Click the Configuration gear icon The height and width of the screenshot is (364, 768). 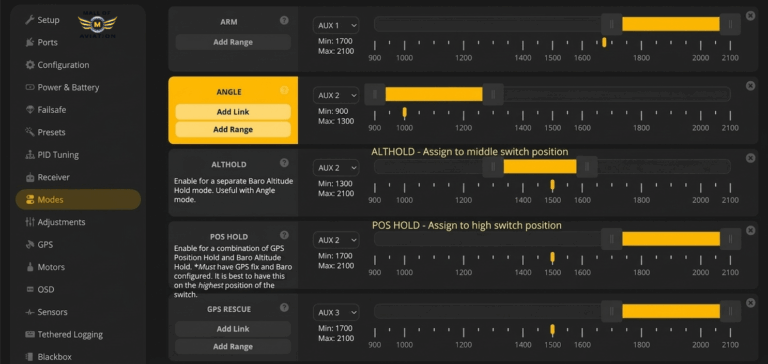coord(30,65)
